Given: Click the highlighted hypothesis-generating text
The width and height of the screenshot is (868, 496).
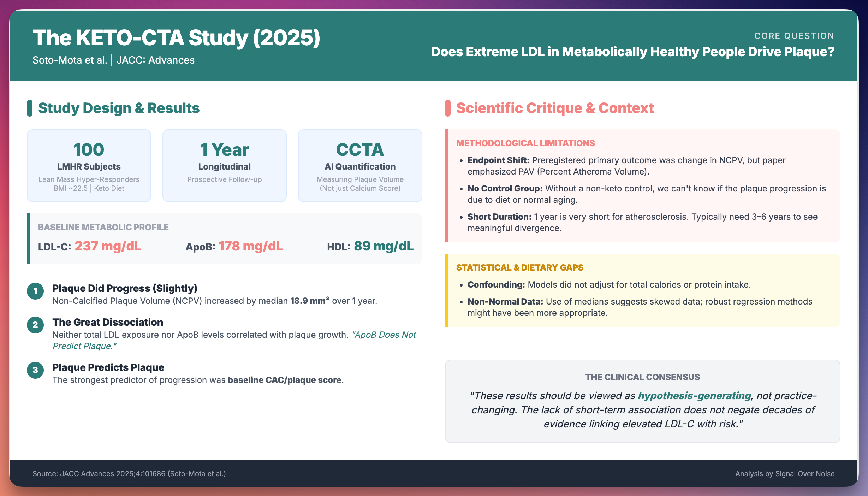Looking at the screenshot, I should pyautogui.click(x=694, y=396).
